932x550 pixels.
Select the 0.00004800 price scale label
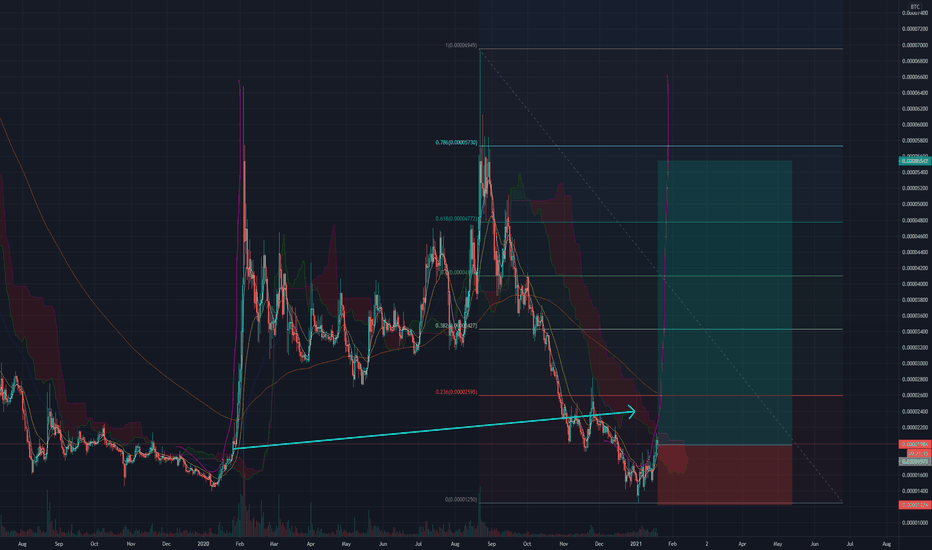point(915,221)
